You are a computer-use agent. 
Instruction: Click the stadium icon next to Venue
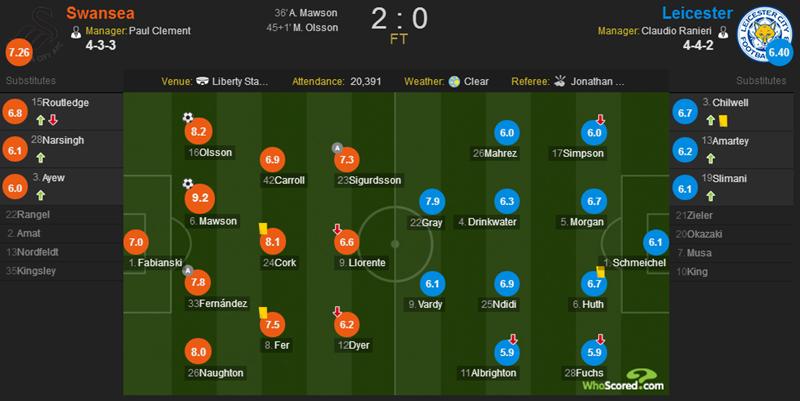pyautogui.click(x=202, y=81)
